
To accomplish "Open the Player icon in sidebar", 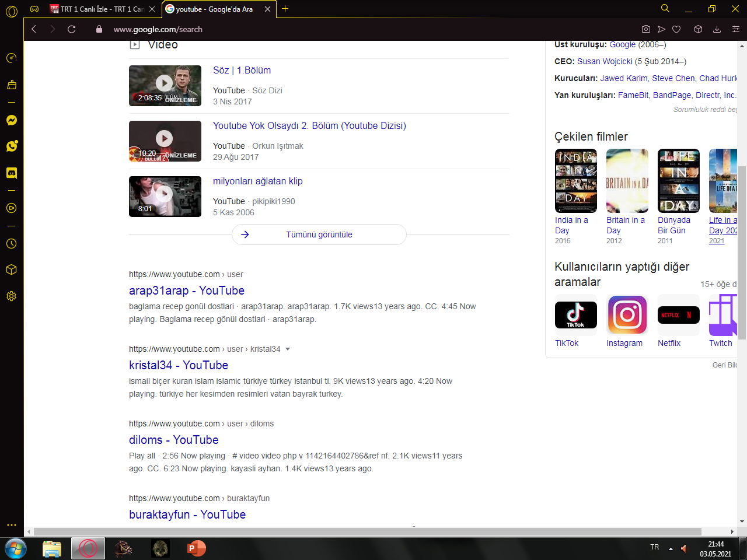I will pos(12,208).
